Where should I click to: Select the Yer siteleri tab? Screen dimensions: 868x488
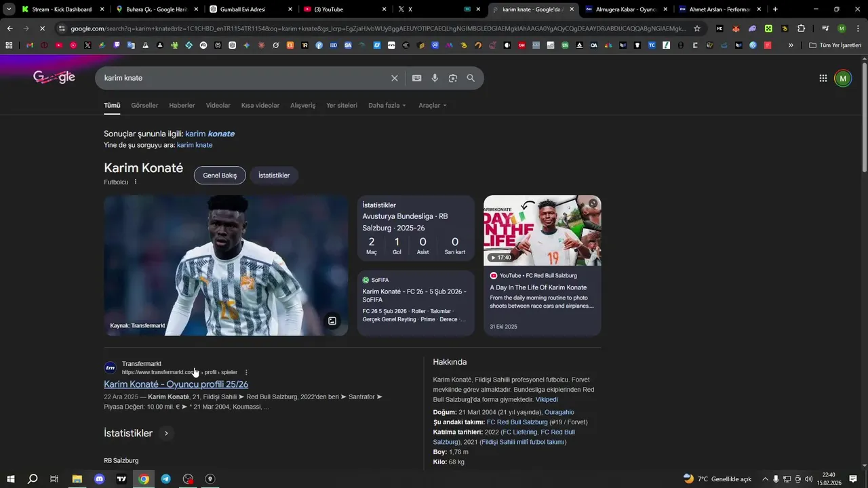(x=342, y=105)
